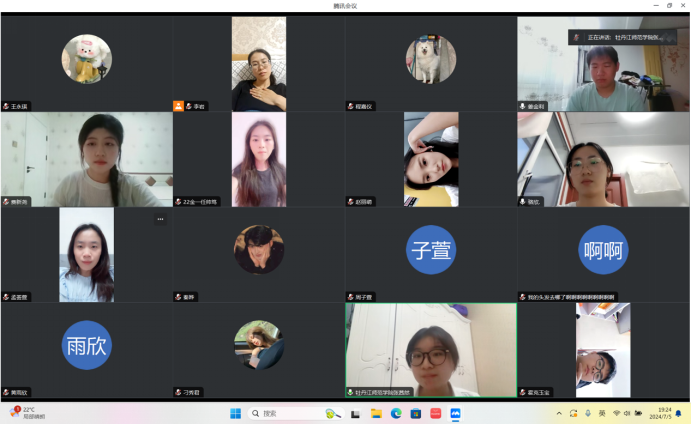Select the white dog avatar tile
This screenshot has height=425, width=692.
click(x=431, y=59)
